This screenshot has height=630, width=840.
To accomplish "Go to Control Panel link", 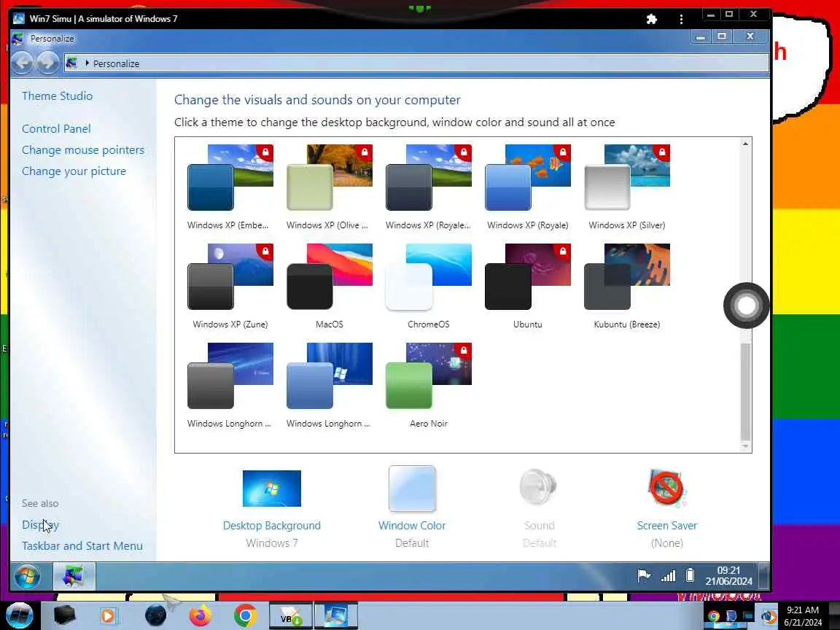I will pos(56,128).
